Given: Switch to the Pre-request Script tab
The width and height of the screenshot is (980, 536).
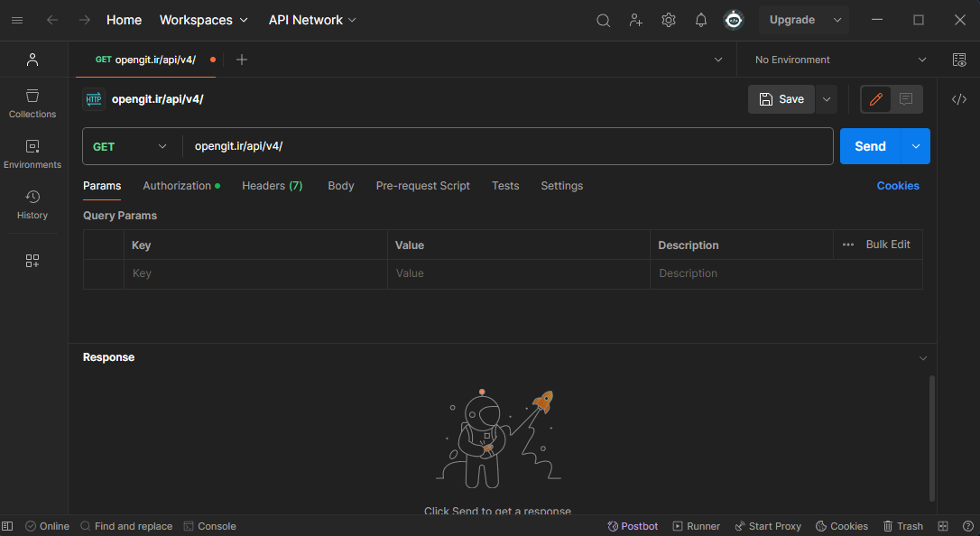Looking at the screenshot, I should tap(422, 186).
